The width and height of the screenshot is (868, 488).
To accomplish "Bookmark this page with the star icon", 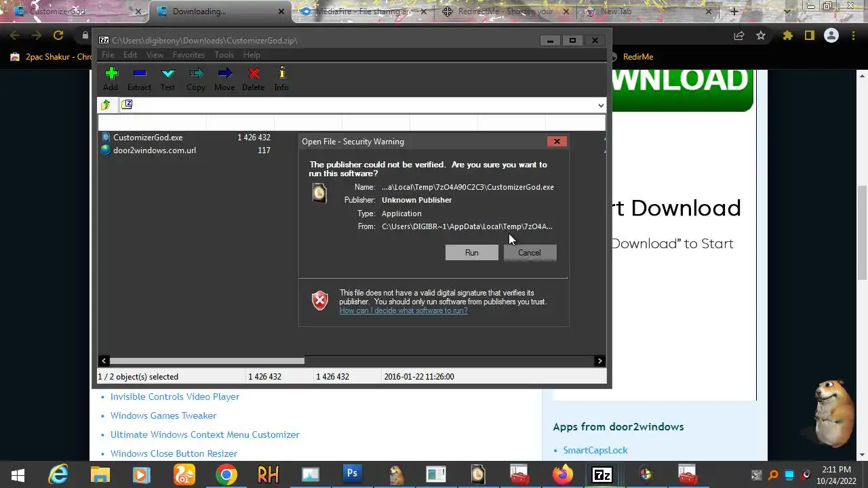I will click(x=761, y=35).
